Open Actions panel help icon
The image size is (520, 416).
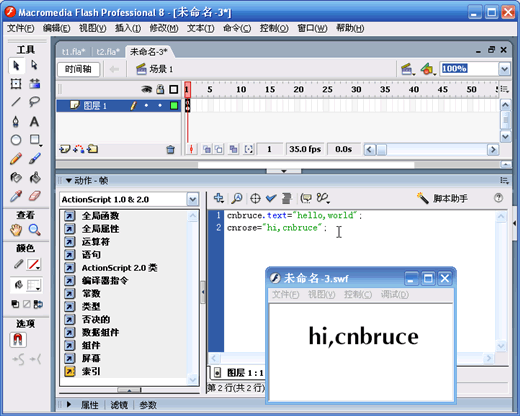pos(498,198)
